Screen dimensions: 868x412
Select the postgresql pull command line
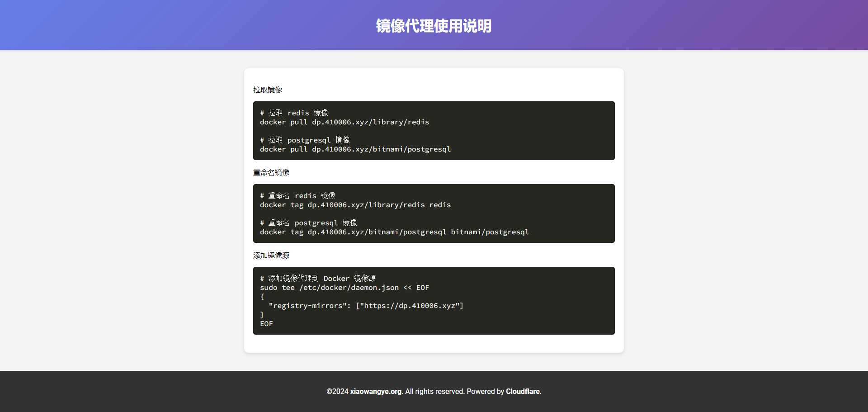pos(355,149)
